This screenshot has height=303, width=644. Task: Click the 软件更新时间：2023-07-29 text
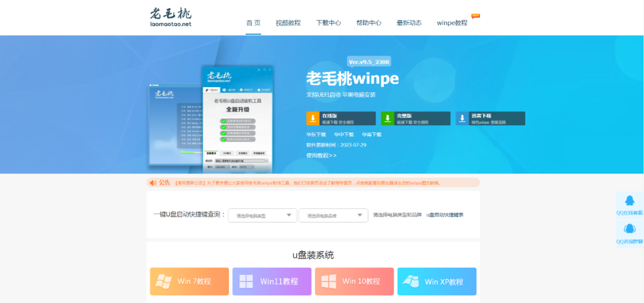(x=336, y=145)
